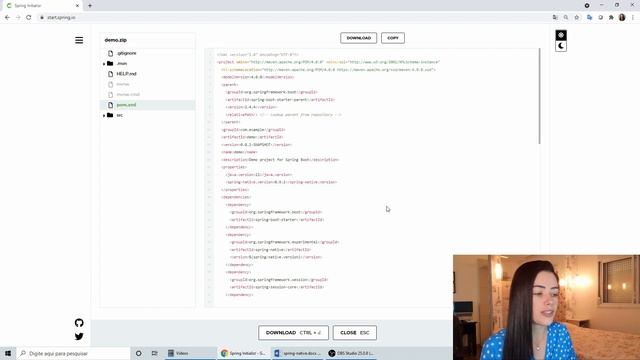Switch to the spring-native.docx Word taskbar item
640x360 pixels.
[298, 353]
